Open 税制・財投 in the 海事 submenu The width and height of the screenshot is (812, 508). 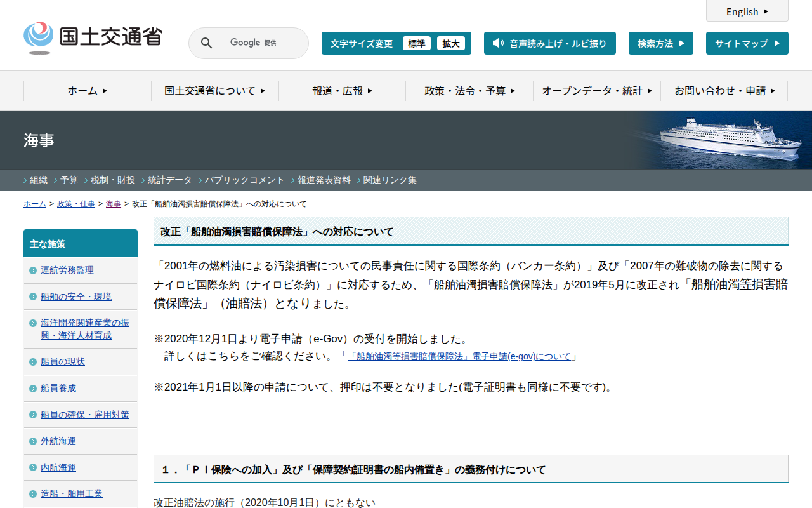click(x=113, y=180)
